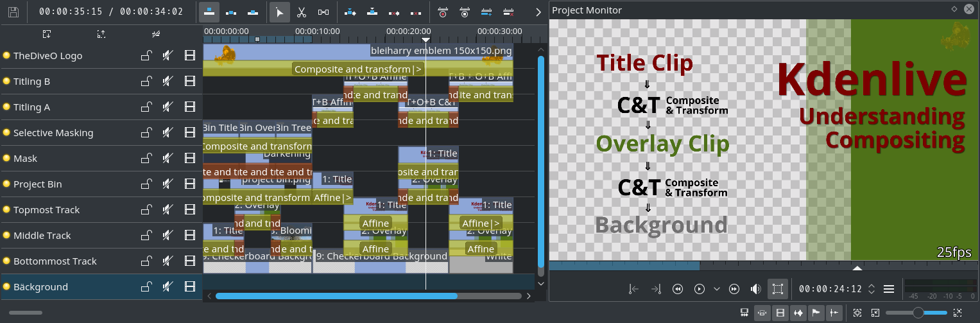980x323 pixels.
Task: Click the overwrite clip zone icon
Action: point(372,12)
